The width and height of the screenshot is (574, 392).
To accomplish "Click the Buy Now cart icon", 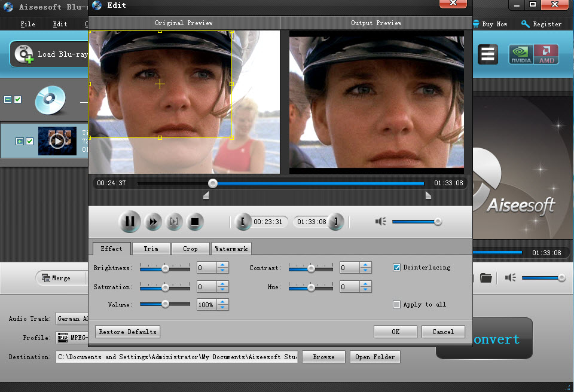I will (x=477, y=24).
